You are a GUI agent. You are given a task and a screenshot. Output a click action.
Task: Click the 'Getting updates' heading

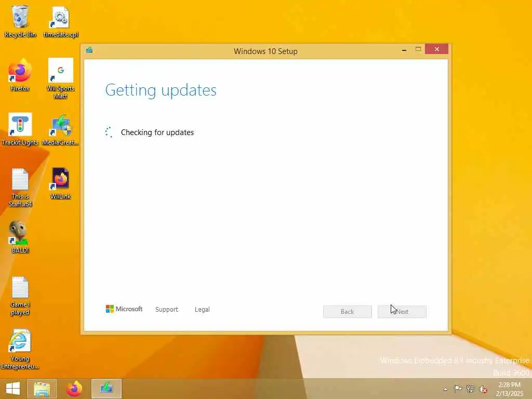pyautogui.click(x=161, y=90)
